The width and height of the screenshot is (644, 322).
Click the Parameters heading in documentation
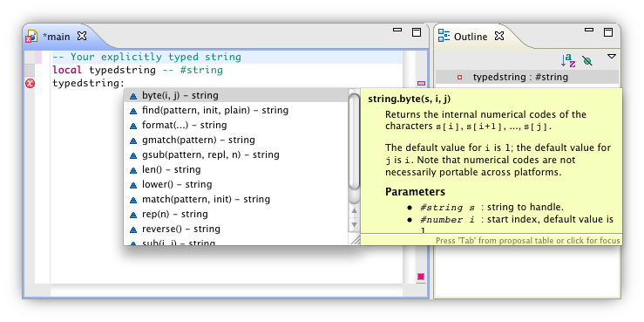click(x=415, y=192)
